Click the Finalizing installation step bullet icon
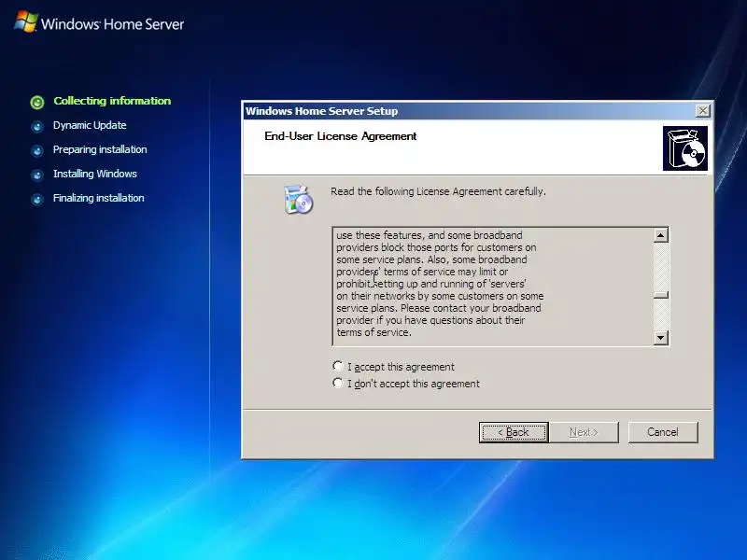Screen dimensions: 747x560 pyautogui.click(x=37, y=199)
